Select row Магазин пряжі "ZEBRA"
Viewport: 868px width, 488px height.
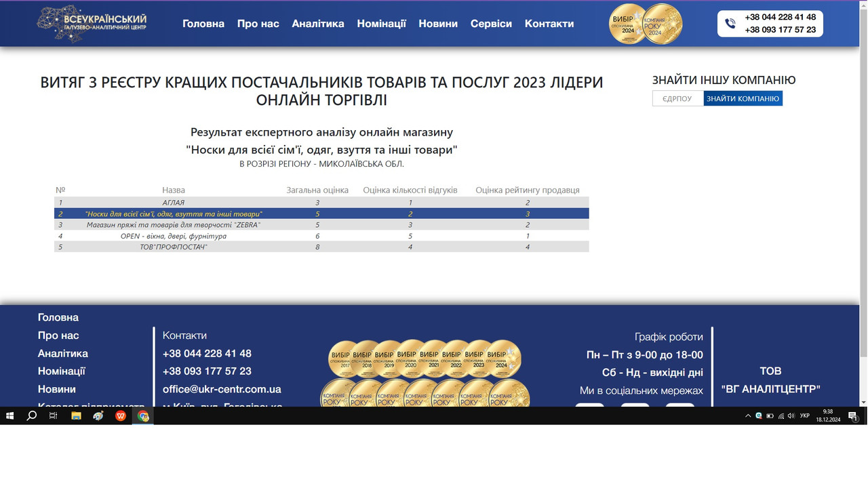pos(321,225)
